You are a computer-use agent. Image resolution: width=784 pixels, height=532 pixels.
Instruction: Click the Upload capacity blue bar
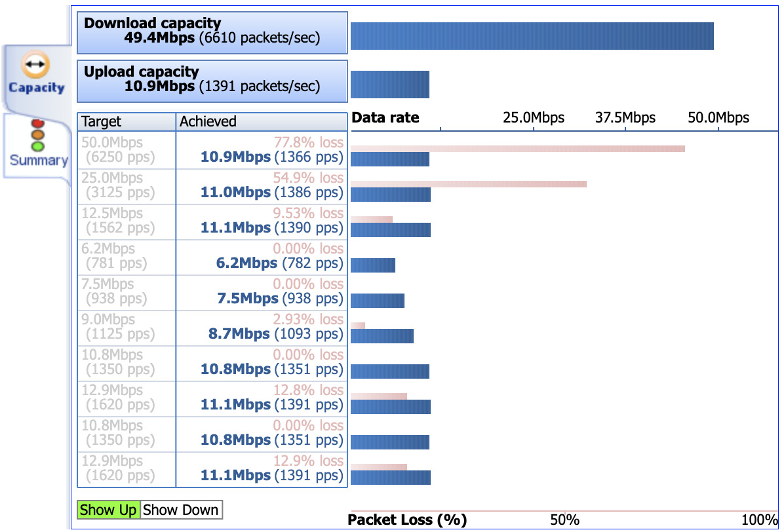(390, 85)
